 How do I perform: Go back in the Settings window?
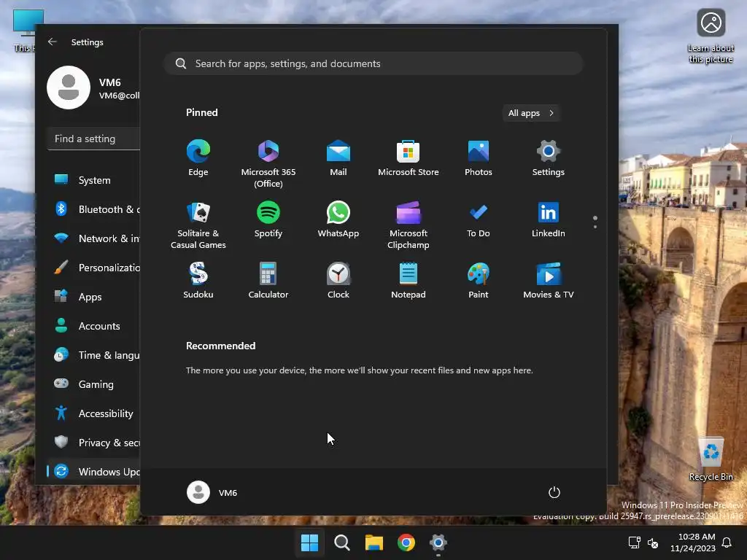click(x=53, y=42)
